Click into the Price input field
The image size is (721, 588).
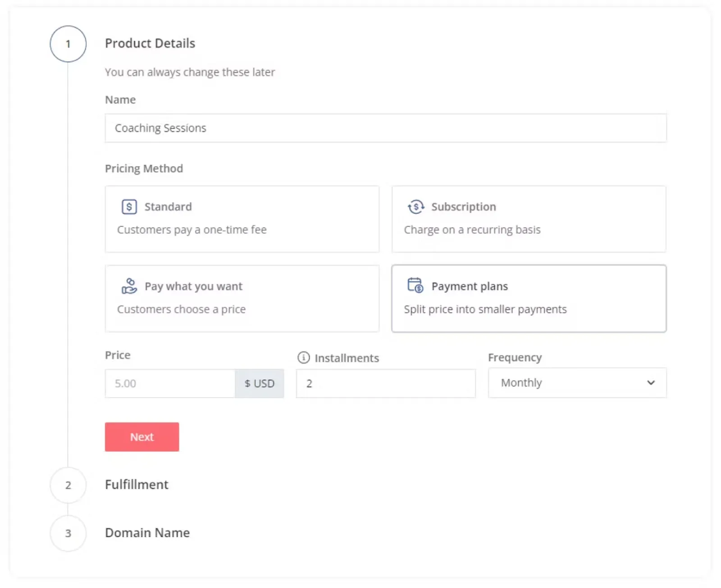tap(170, 383)
